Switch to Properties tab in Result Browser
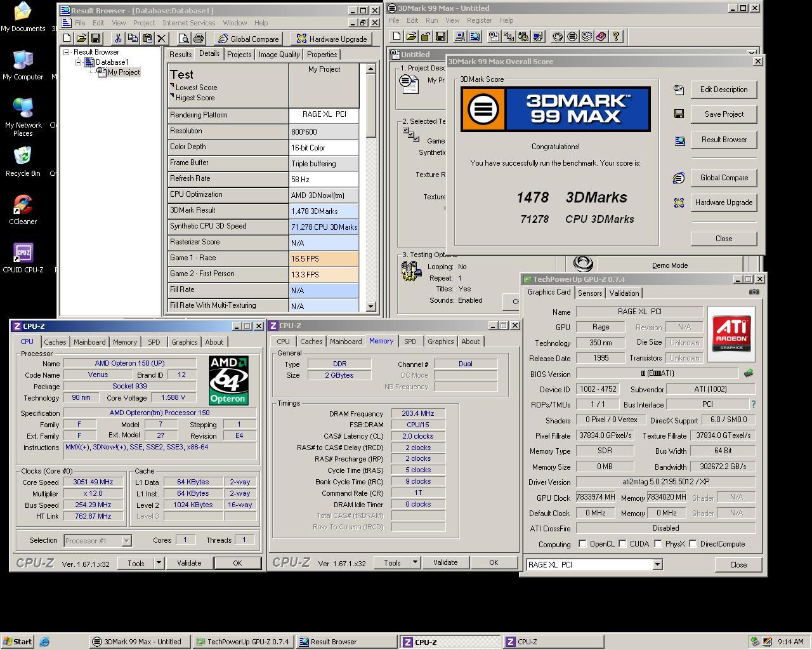812x650 pixels. point(322,55)
